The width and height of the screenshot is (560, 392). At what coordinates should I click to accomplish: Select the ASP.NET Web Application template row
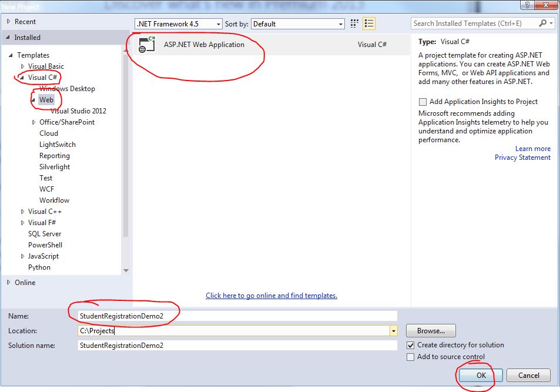(271, 45)
